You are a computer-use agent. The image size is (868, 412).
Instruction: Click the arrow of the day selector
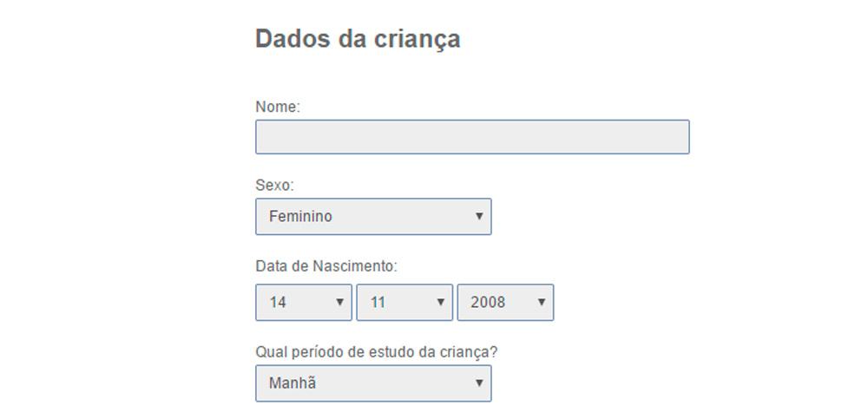339,303
